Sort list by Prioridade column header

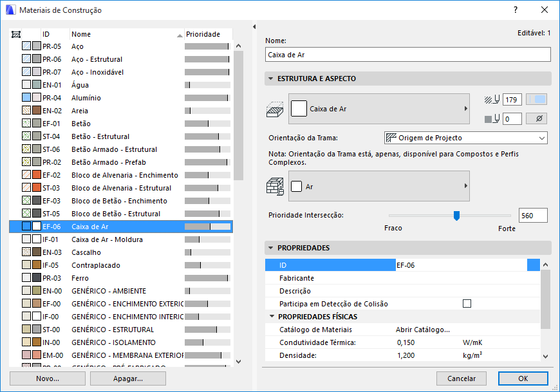tap(208, 34)
